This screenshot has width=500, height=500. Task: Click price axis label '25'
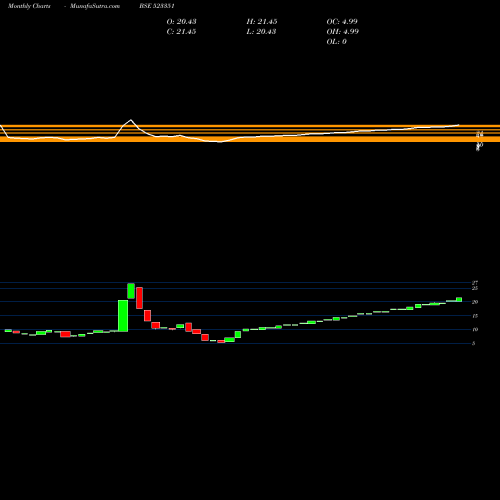pyautogui.click(x=475, y=288)
